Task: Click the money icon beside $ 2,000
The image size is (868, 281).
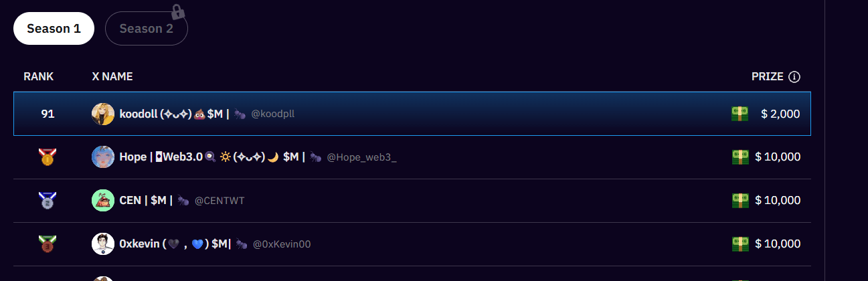Action: [x=740, y=114]
